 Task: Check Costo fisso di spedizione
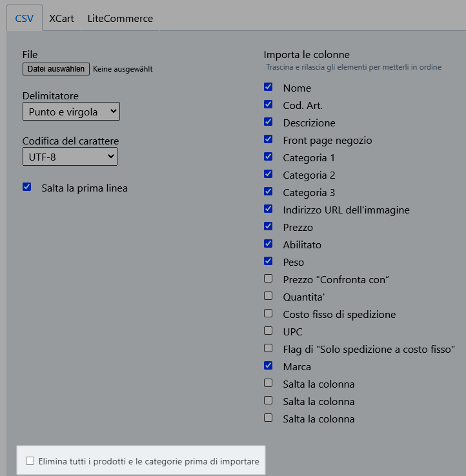tap(268, 313)
